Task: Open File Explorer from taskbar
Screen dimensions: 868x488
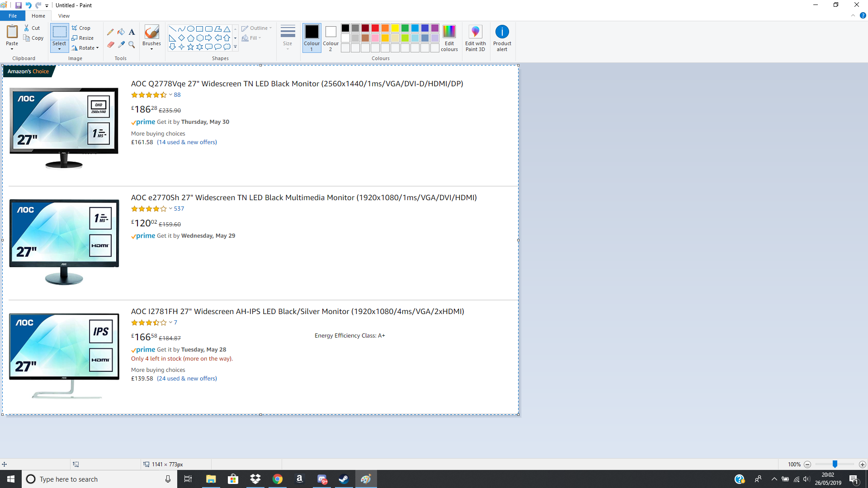Action: (x=211, y=479)
